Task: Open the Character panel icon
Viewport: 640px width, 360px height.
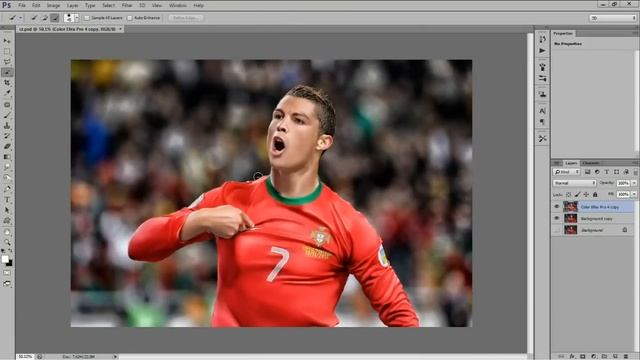Action: click(x=542, y=111)
